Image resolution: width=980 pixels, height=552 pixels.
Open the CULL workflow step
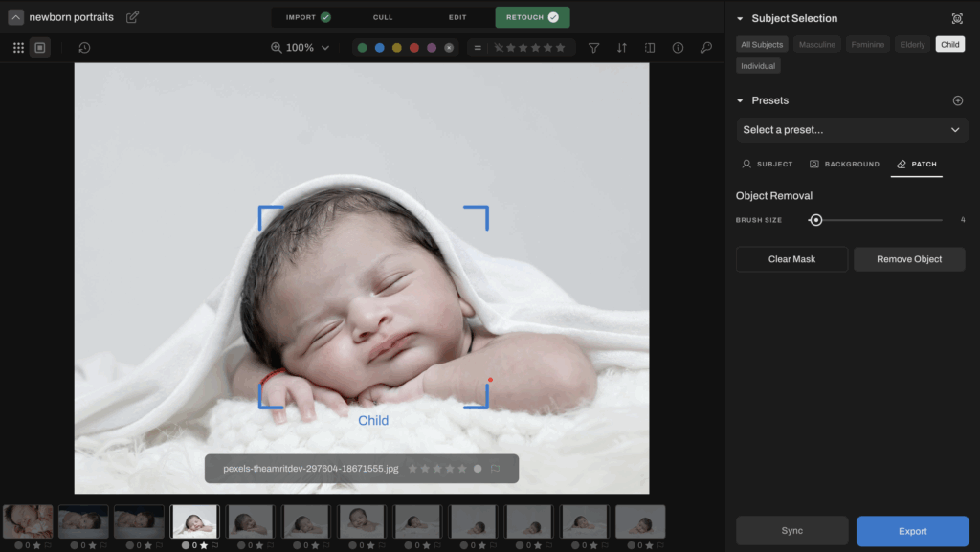click(x=383, y=16)
